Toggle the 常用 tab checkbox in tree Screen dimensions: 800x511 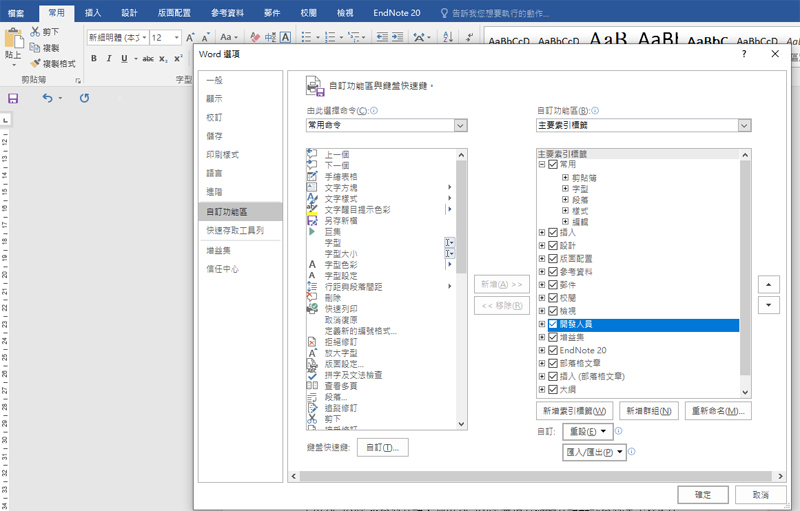click(553, 164)
